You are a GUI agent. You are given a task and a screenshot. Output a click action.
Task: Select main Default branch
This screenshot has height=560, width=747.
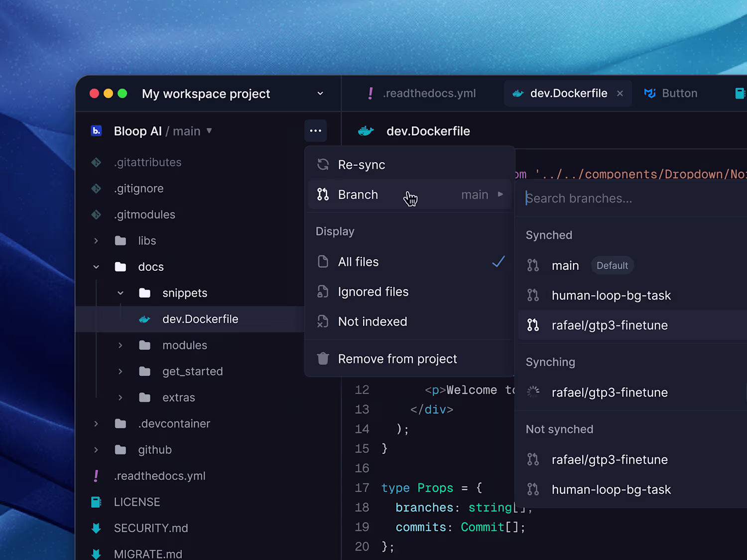click(632, 265)
